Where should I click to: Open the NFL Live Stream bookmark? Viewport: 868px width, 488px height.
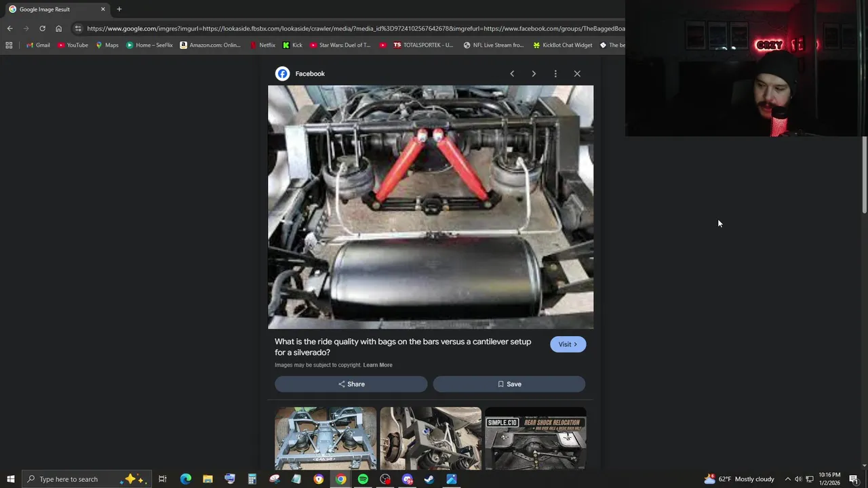(x=494, y=45)
